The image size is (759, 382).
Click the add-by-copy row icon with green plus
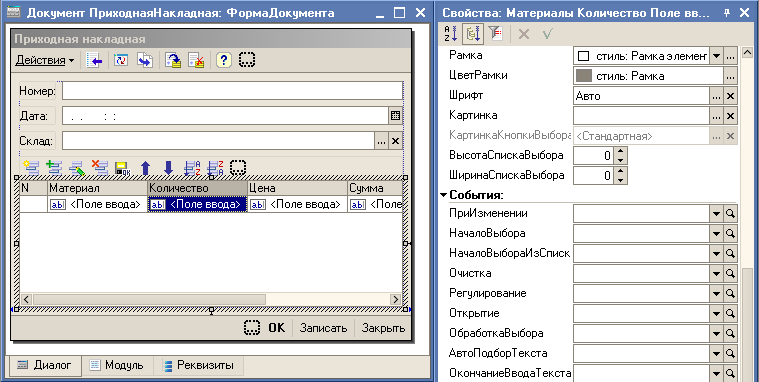(x=54, y=168)
